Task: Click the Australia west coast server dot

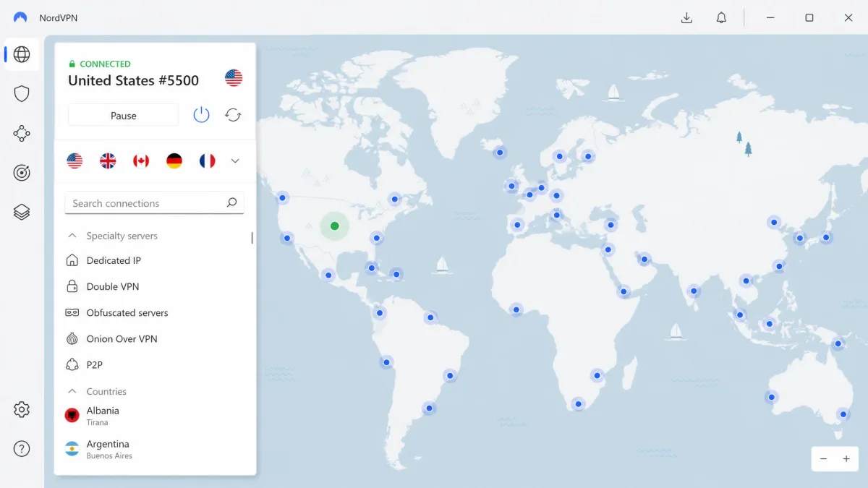Action: pyautogui.click(x=772, y=397)
